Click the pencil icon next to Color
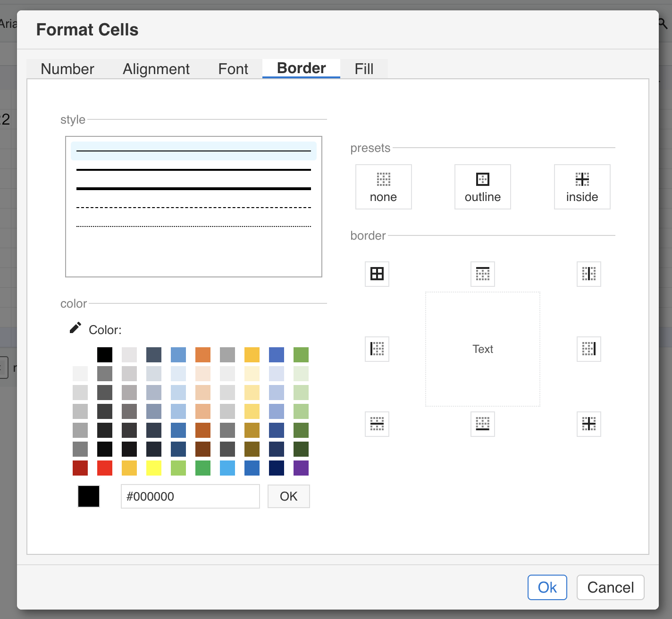 click(x=76, y=328)
